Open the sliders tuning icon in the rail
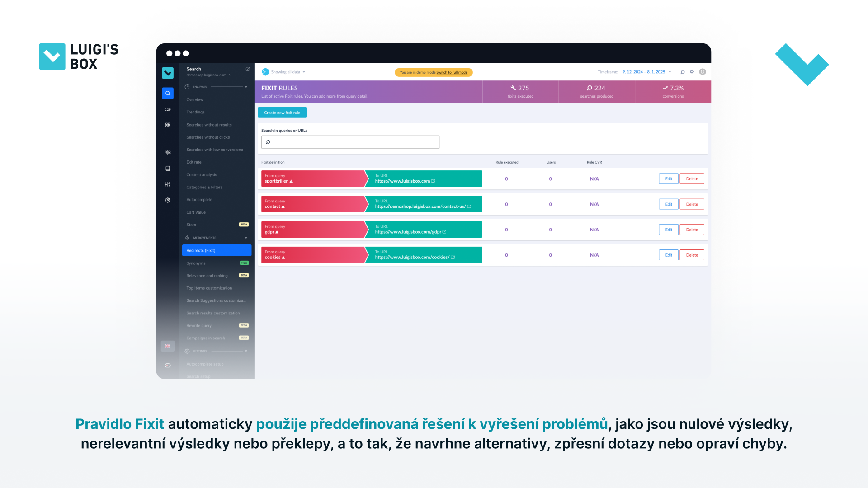This screenshot has width=868, height=488. [168, 184]
